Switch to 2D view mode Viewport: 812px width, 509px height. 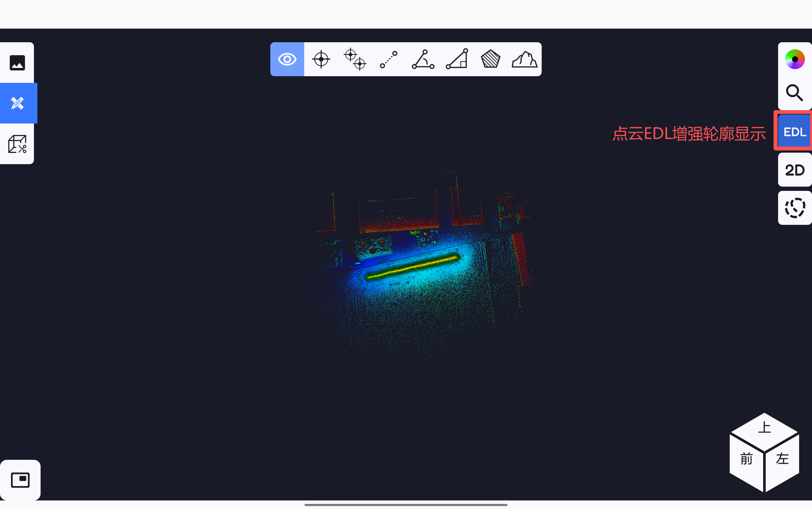[x=795, y=170]
